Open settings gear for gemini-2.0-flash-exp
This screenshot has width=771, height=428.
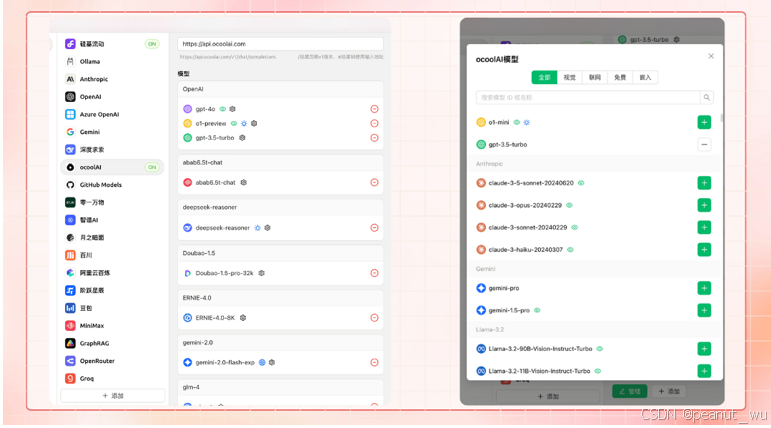pyautogui.click(x=272, y=363)
